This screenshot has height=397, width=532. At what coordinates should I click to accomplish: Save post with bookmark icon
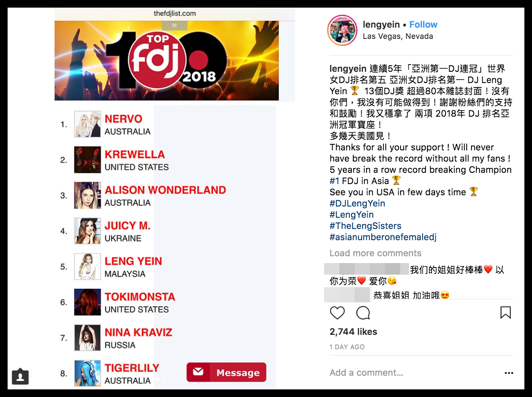point(506,313)
